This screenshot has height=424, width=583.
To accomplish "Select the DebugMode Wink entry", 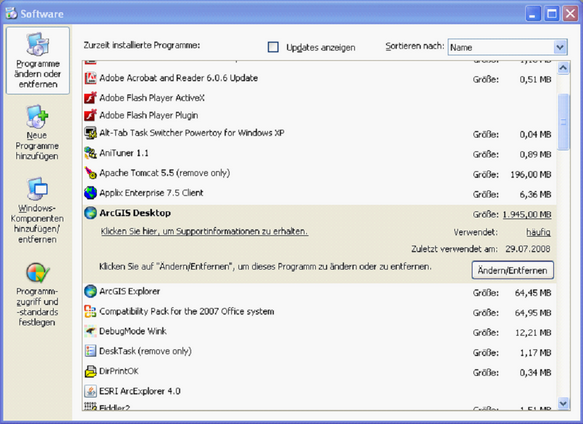I will (319, 332).
